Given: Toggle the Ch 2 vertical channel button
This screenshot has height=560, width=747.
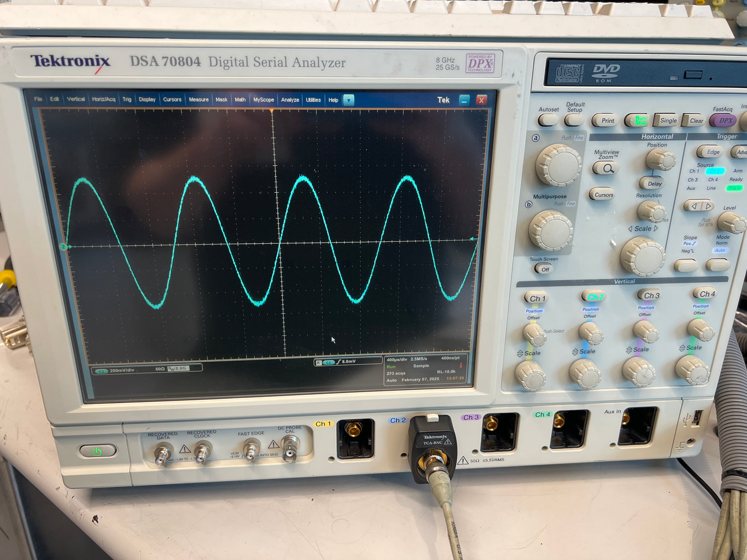Looking at the screenshot, I should pyautogui.click(x=594, y=297).
